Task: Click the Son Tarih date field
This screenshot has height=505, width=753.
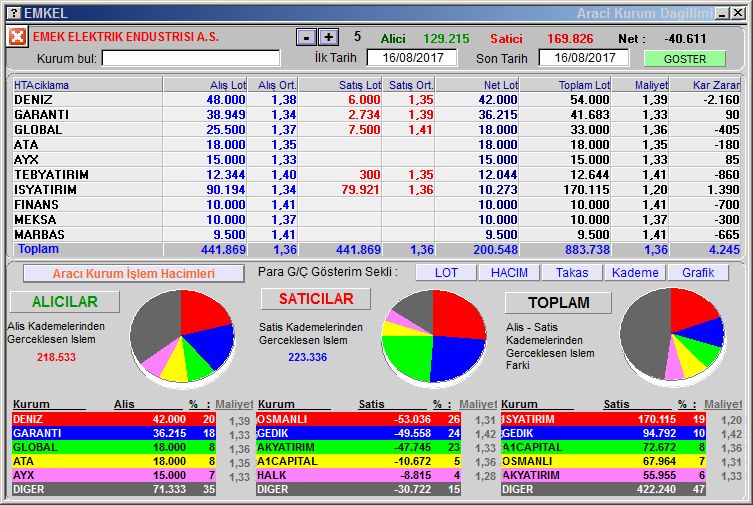Action: (584, 58)
